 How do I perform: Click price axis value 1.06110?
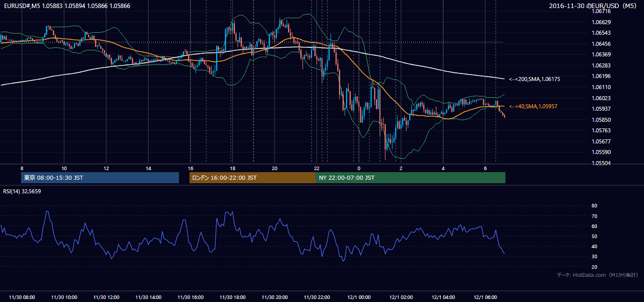point(602,87)
